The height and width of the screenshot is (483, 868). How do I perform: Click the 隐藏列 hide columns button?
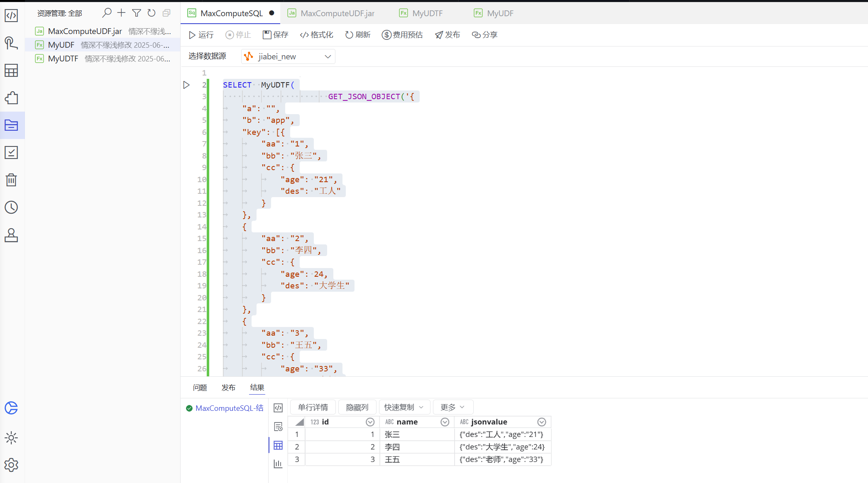click(357, 407)
